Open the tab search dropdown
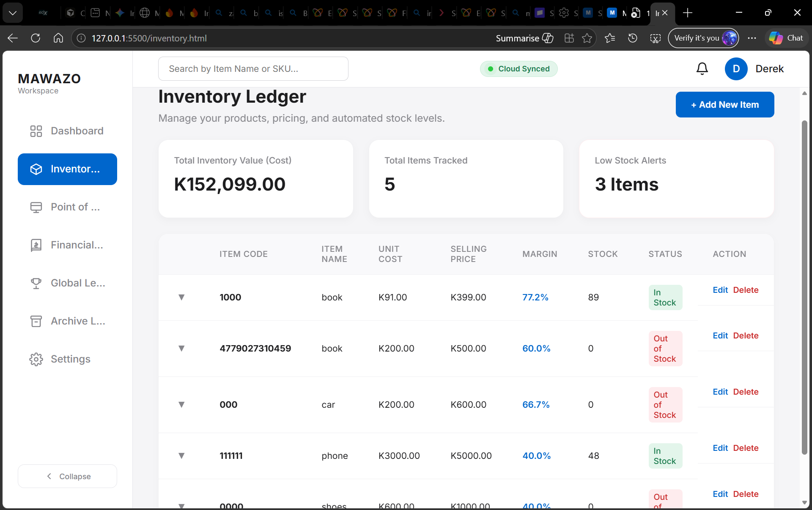 tap(13, 13)
